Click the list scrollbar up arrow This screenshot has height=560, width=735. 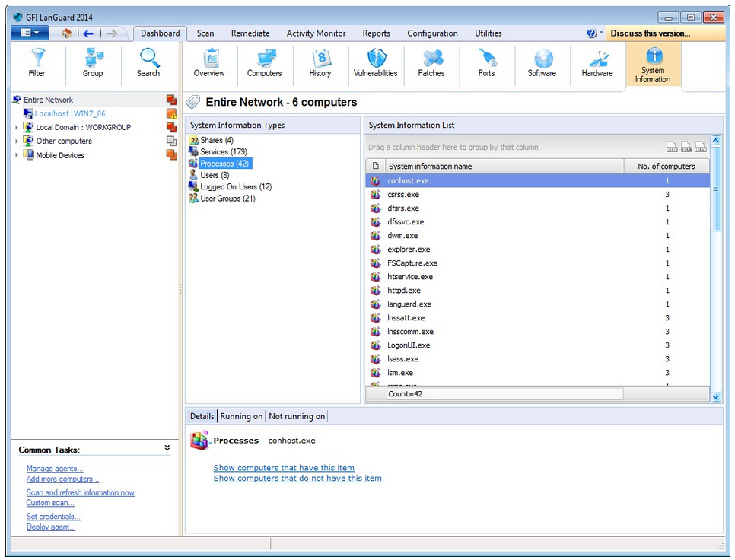(716, 140)
